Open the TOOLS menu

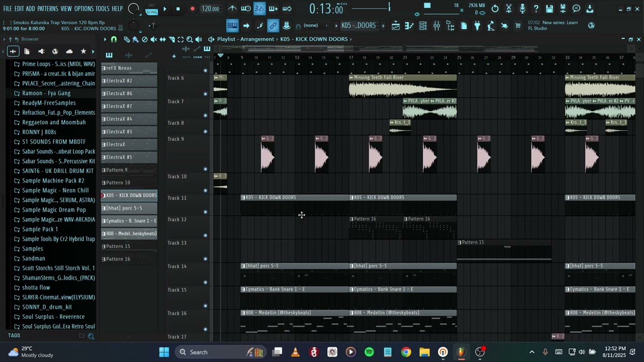click(x=103, y=9)
